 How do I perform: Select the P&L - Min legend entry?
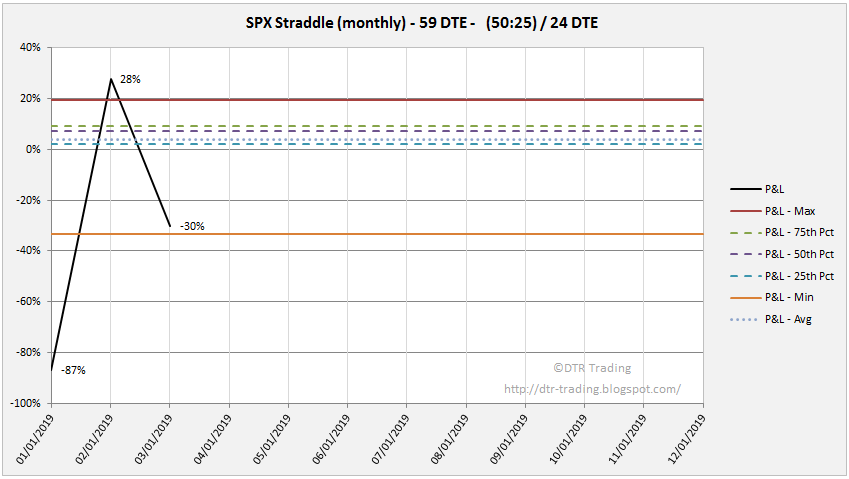coord(772,297)
